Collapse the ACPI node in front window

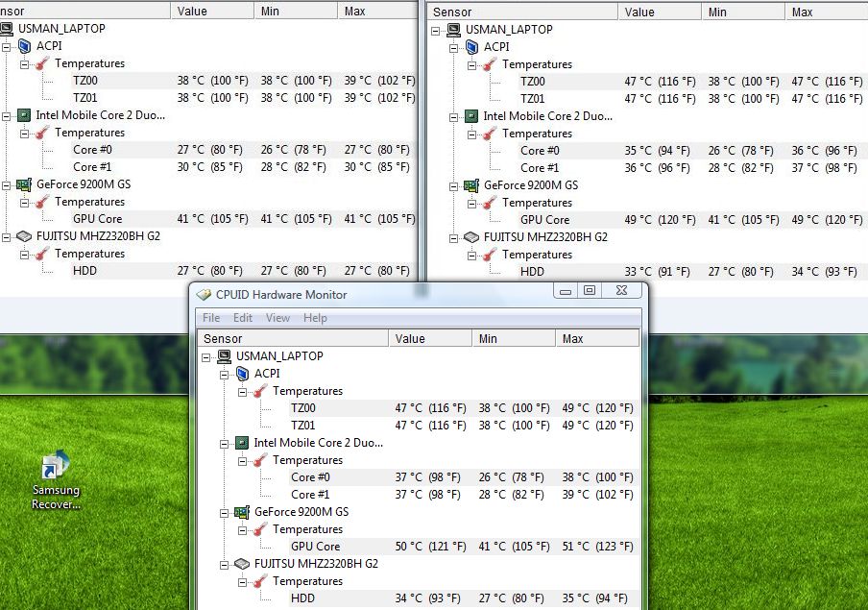(x=224, y=375)
